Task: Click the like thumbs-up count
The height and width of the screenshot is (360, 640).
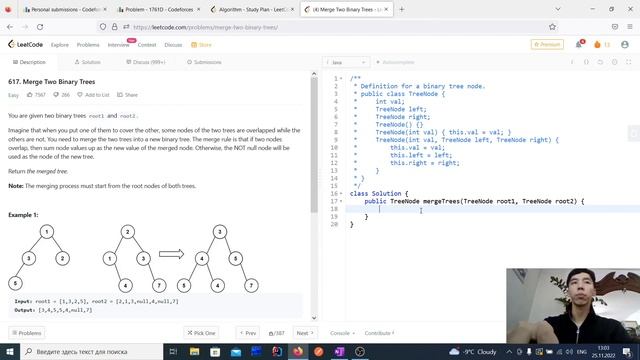Action: click(x=36, y=95)
